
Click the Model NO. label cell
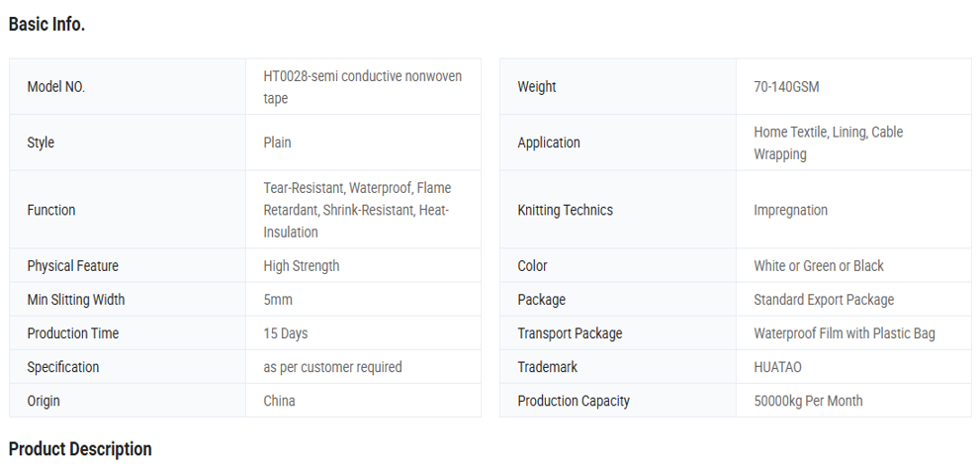coord(56,87)
